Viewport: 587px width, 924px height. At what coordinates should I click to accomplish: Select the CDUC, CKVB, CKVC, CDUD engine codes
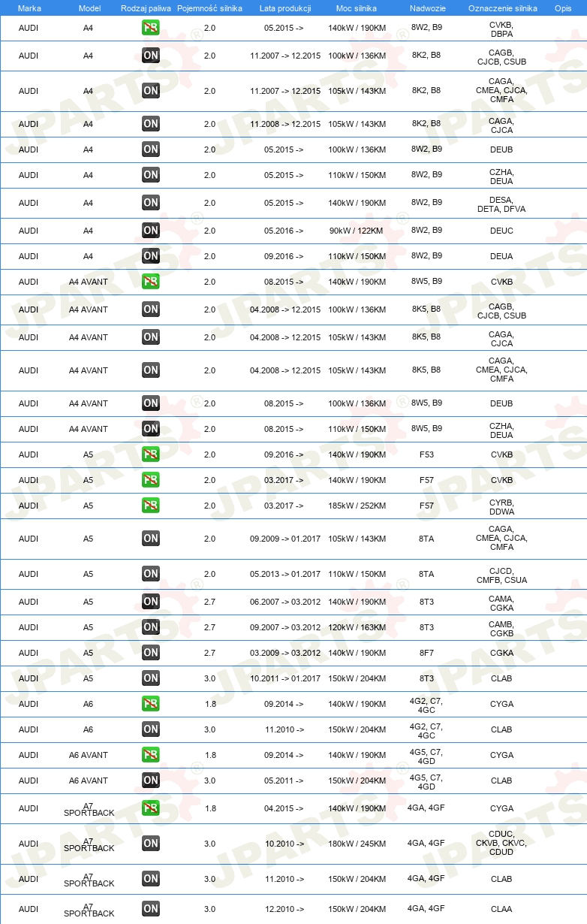tap(501, 843)
